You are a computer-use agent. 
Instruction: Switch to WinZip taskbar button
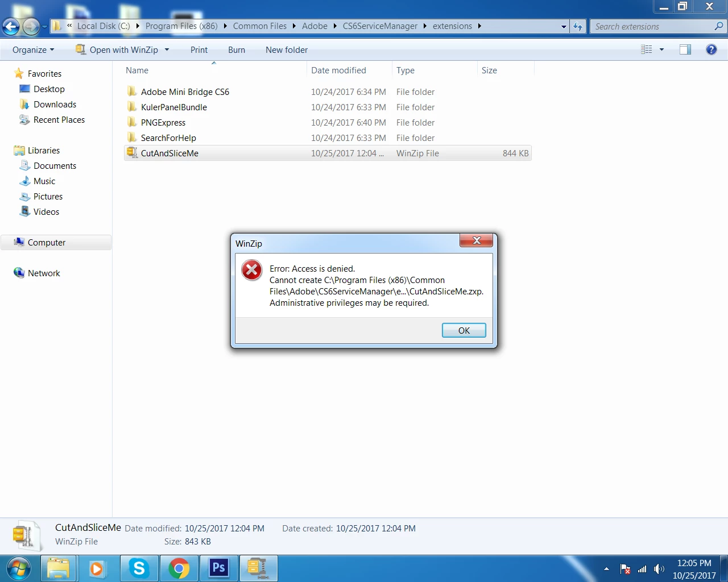259,568
